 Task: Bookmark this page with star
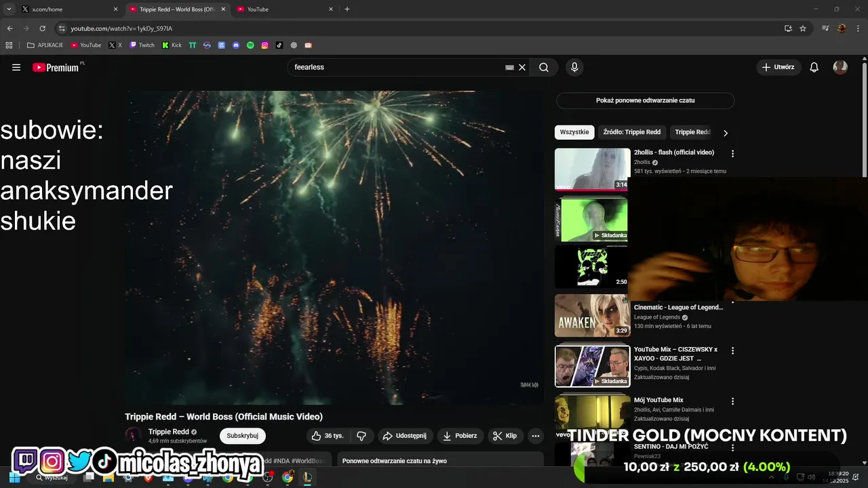[x=803, y=28]
